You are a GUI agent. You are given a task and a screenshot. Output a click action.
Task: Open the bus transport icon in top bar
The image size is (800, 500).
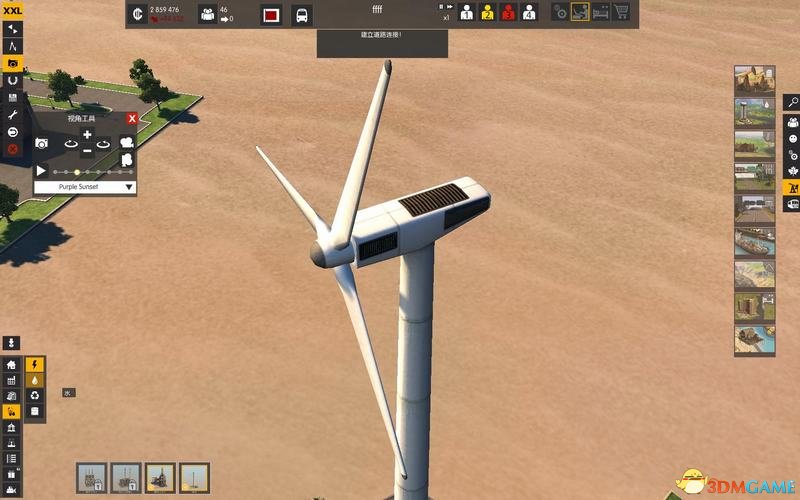302,15
